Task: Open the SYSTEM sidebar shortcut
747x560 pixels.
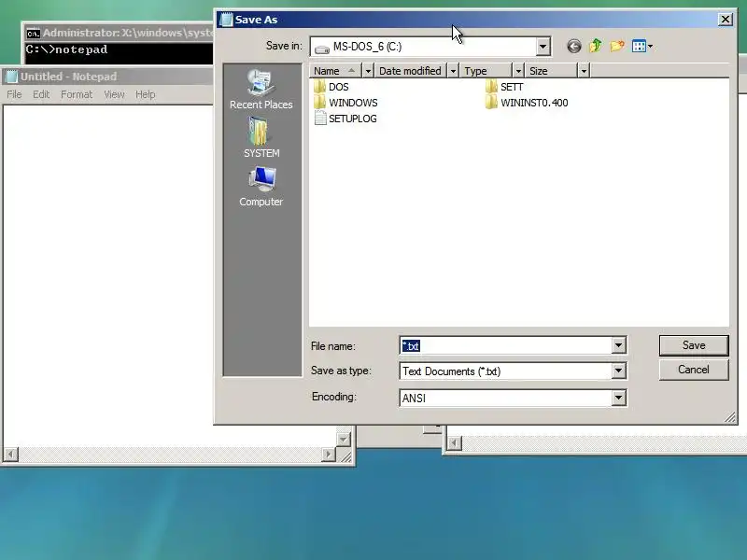Action: click(261, 138)
